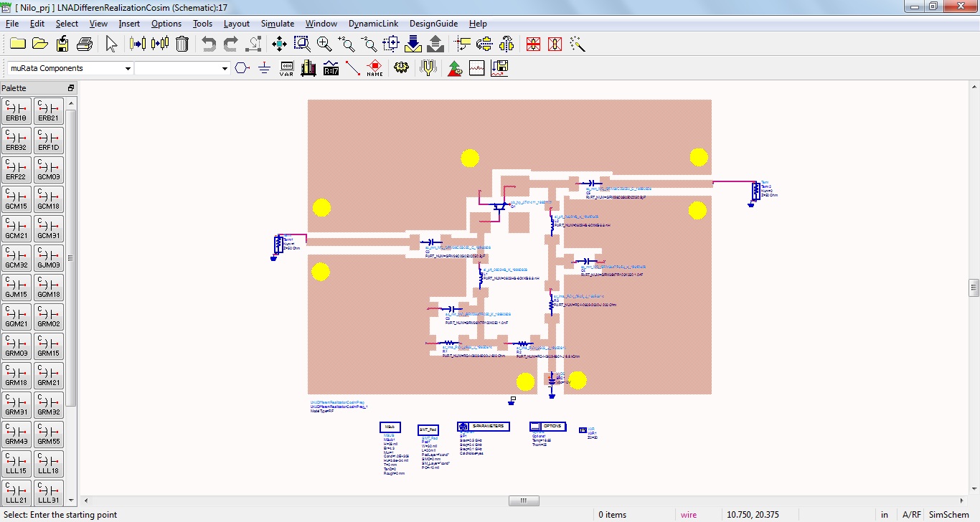Insert a VAR variable equation block
This screenshot has width=980, height=522.
[x=286, y=68]
